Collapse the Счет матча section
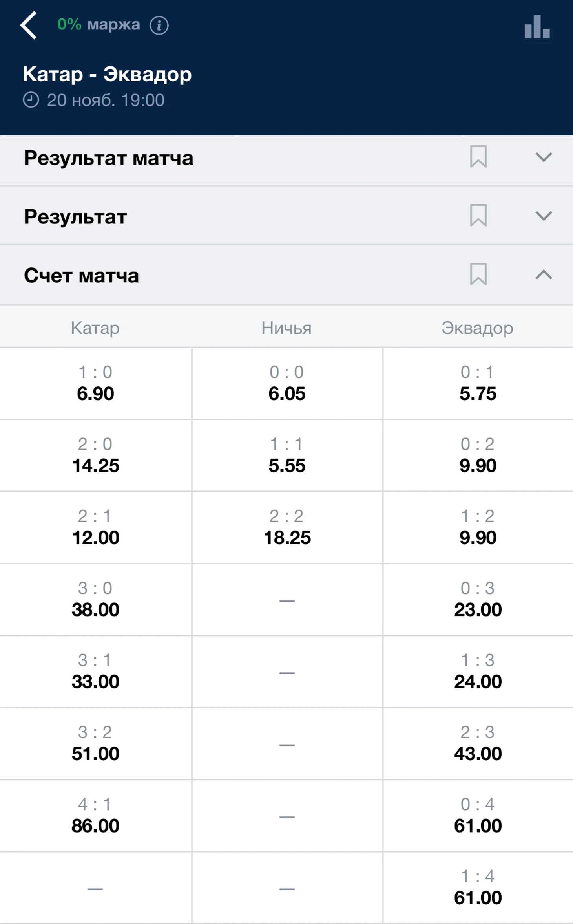This screenshot has width=573, height=924. 544,275
